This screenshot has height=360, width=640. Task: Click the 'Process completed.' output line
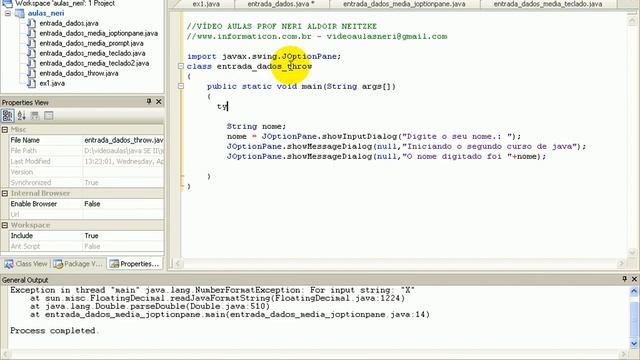[x=55, y=331]
